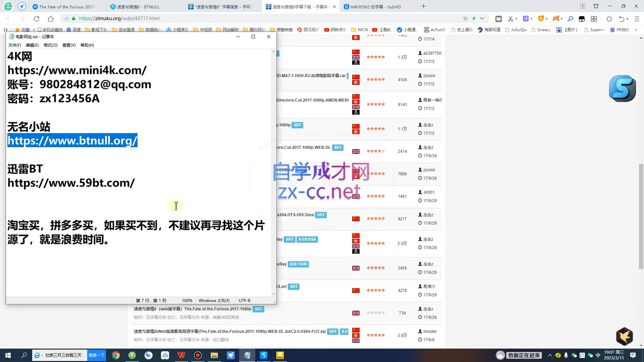Screen dimensions: 644x362
Task: Click uploader name JK001
Action: tap(428, 192)
